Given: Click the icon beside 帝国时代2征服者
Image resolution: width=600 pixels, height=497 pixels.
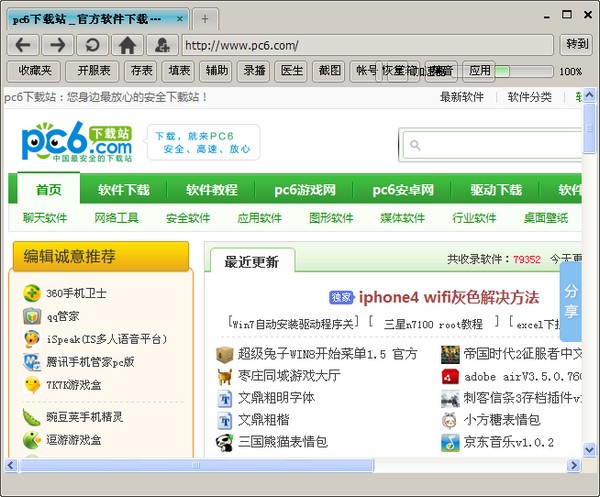Looking at the screenshot, I should point(450,354).
